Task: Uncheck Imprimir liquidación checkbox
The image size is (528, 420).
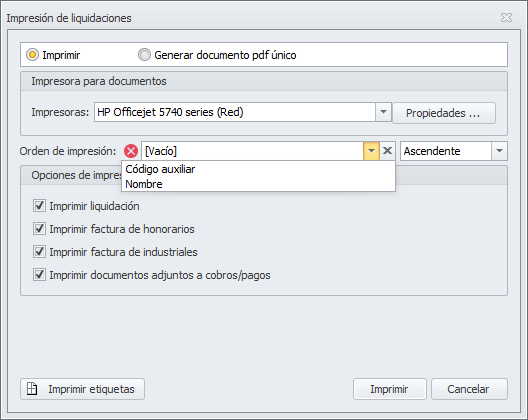Action: 39,205
